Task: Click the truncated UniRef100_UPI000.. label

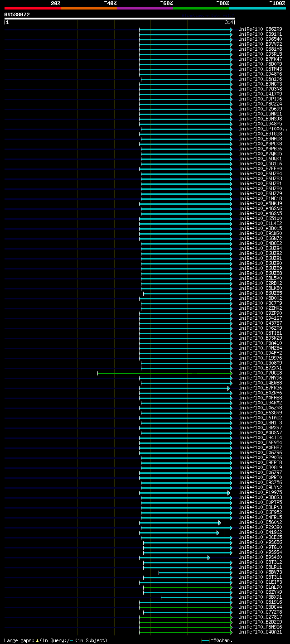Action: 263,129
